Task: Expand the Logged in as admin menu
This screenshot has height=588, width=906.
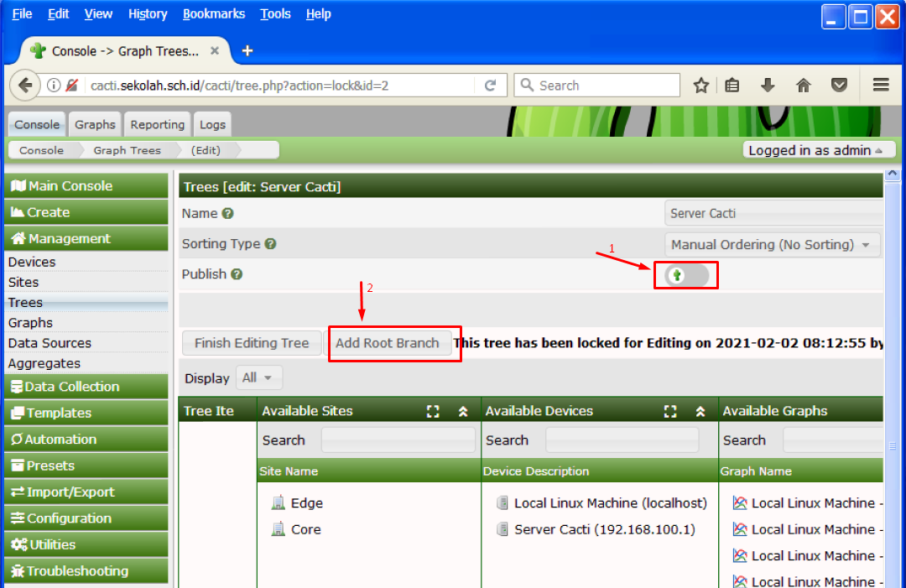Action: tap(815, 150)
